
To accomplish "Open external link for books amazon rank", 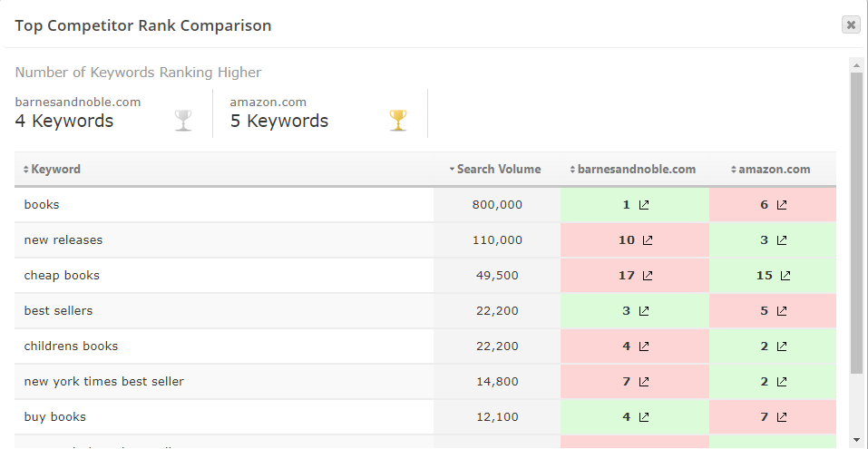I will pos(782,205).
